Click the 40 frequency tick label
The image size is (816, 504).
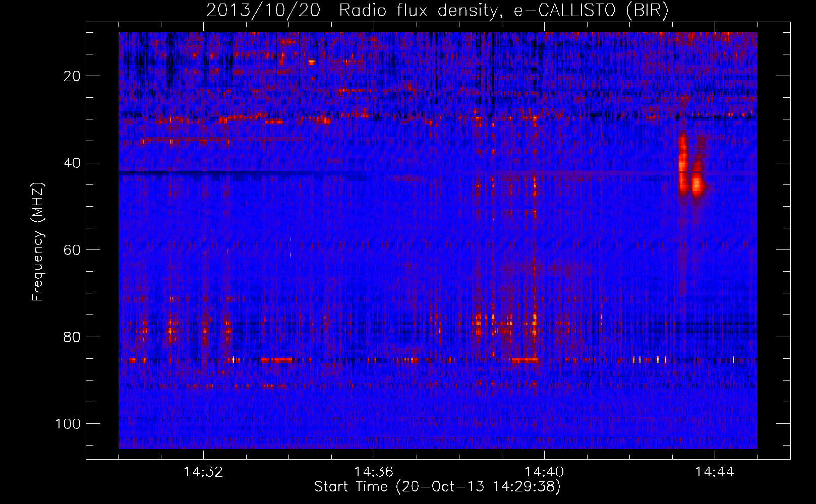click(72, 163)
